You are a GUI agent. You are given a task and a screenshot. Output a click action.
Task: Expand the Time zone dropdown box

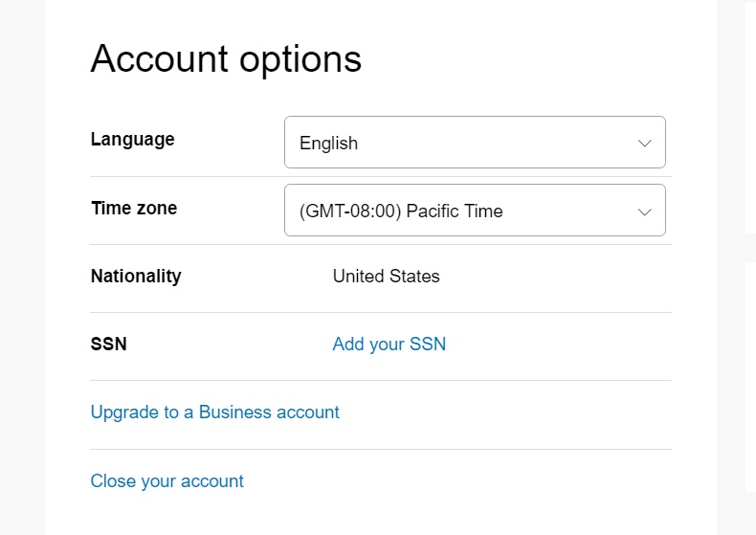tap(475, 211)
